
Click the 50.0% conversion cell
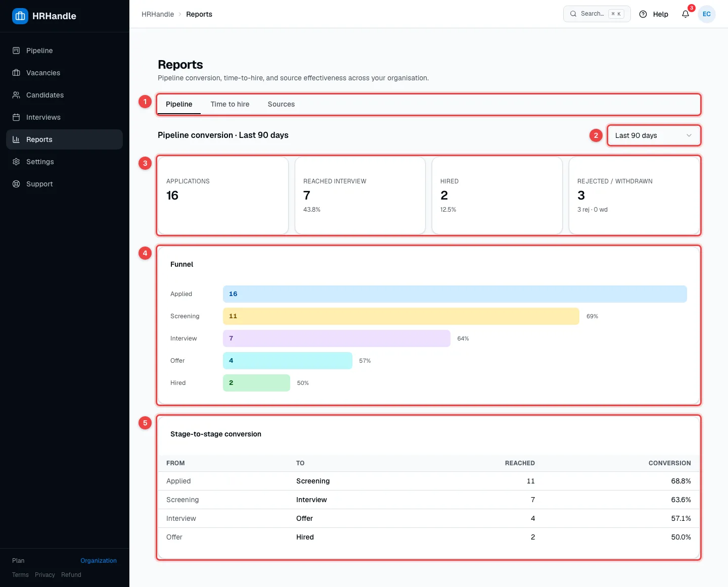point(681,537)
